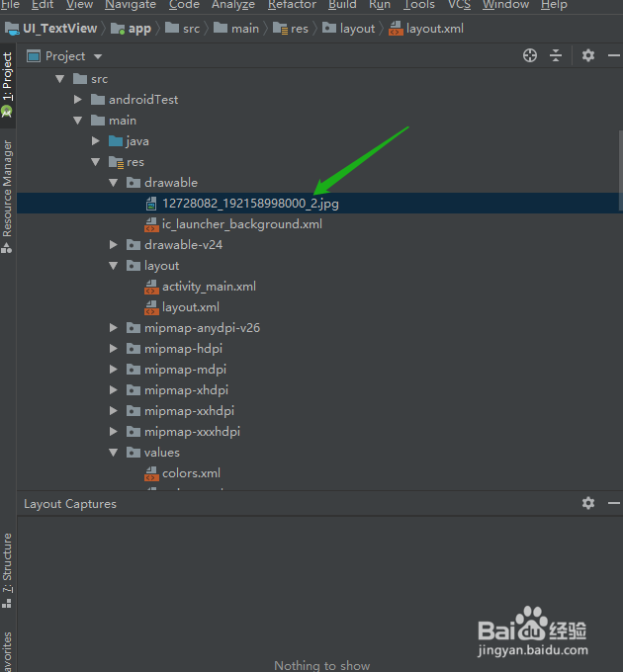The image size is (623, 672).
Task: Expand the drawable-v24 folder arrow
Action: (114, 245)
